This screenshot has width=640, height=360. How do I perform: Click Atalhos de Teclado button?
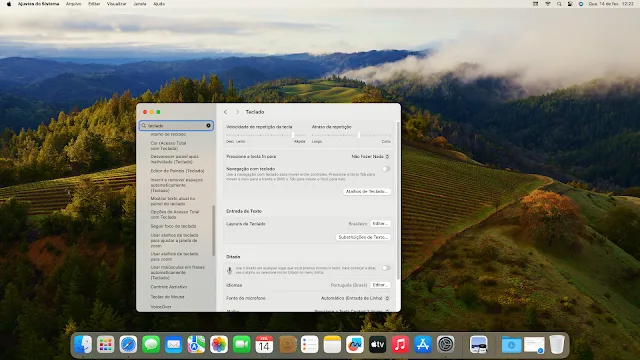point(367,191)
